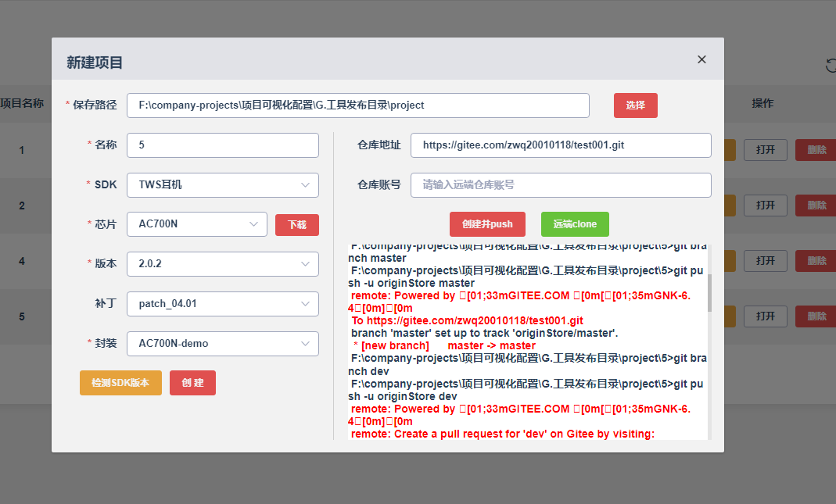Viewport: 836px width, 504px height.
Task: Click 打开 button in background row 1
Action: (x=766, y=150)
